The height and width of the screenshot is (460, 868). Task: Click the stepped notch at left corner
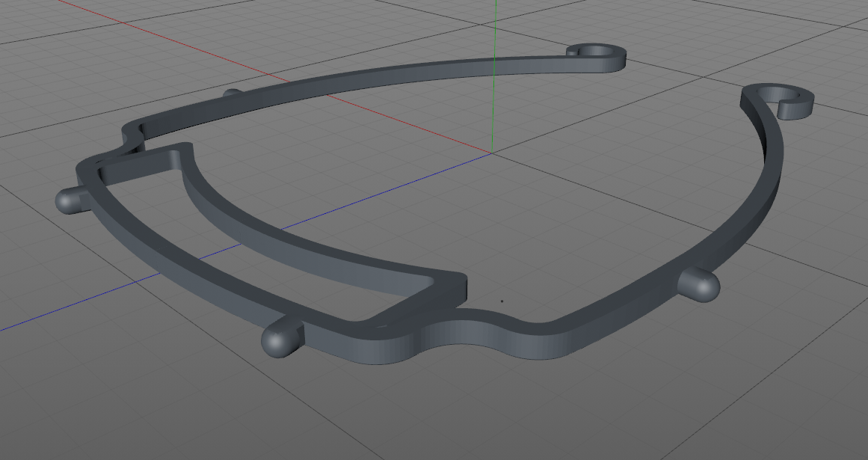point(132,143)
